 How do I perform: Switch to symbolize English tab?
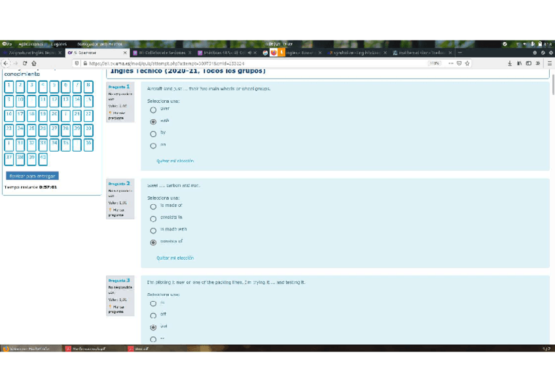coord(357,53)
